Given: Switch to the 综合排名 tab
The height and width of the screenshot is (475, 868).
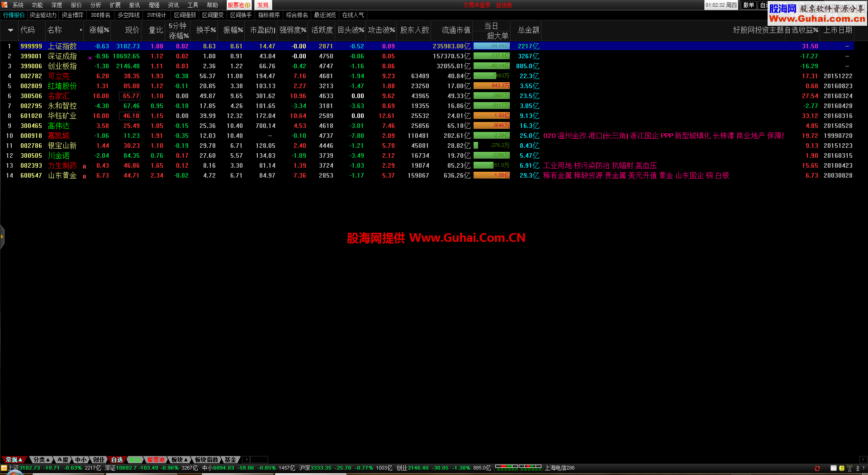Looking at the screenshot, I should 297,15.
